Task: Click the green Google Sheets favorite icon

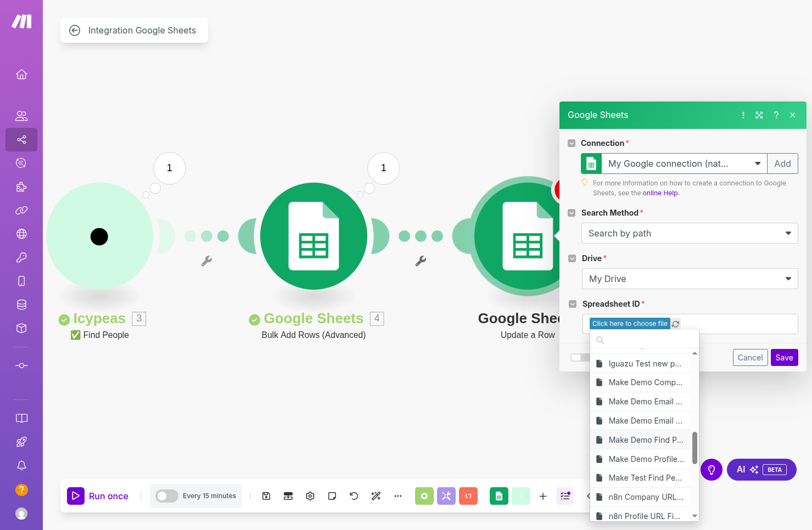Action: coord(499,496)
